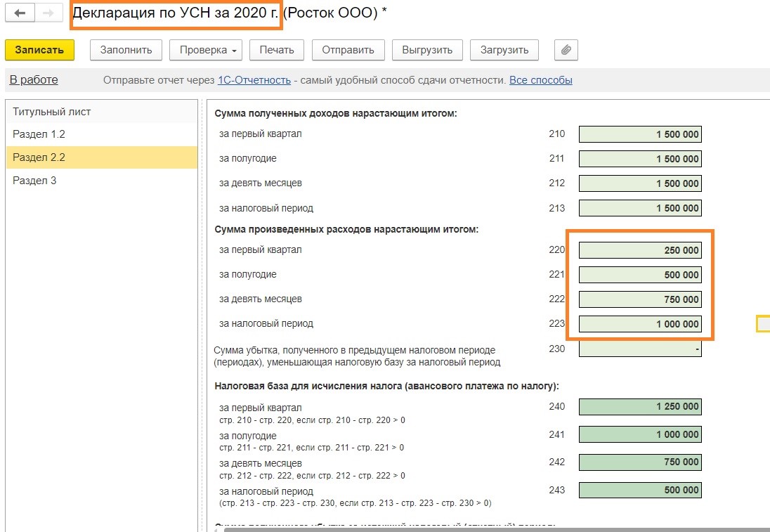Viewport: 770px width, 532px height.
Task: Click the forward arrow navigation icon
Action: point(48,13)
